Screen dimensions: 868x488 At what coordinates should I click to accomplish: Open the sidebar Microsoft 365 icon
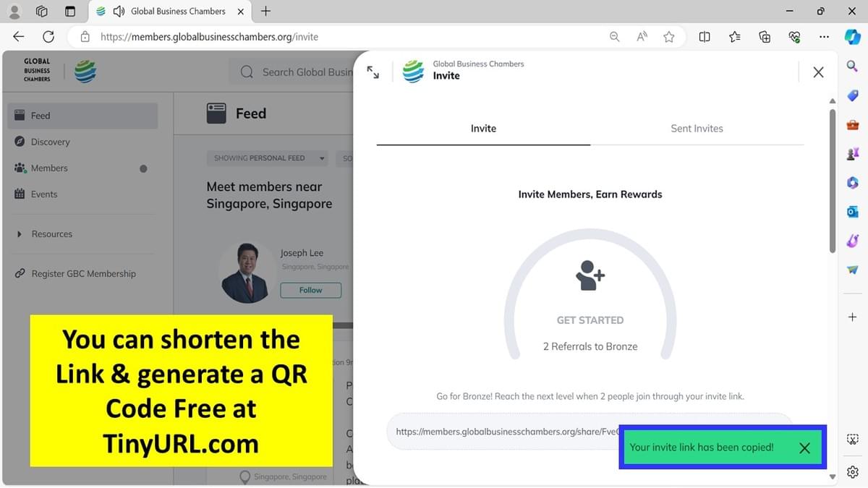[x=852, y=183]
